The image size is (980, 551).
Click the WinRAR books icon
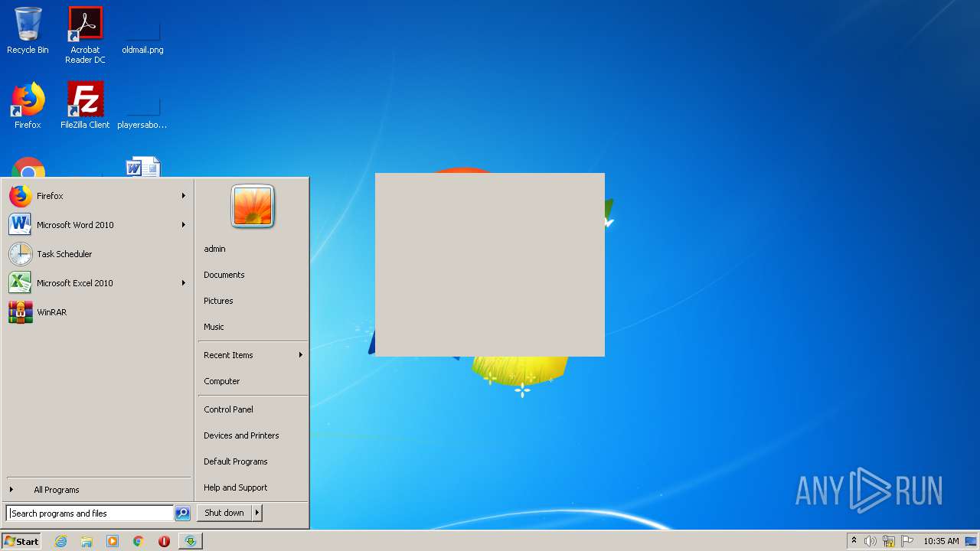21,312
